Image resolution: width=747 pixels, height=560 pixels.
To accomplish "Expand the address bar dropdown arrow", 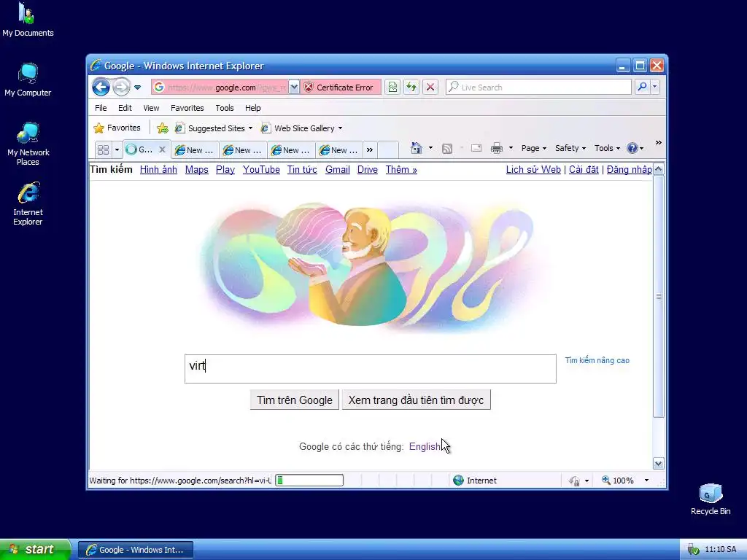I will (294, 87).
